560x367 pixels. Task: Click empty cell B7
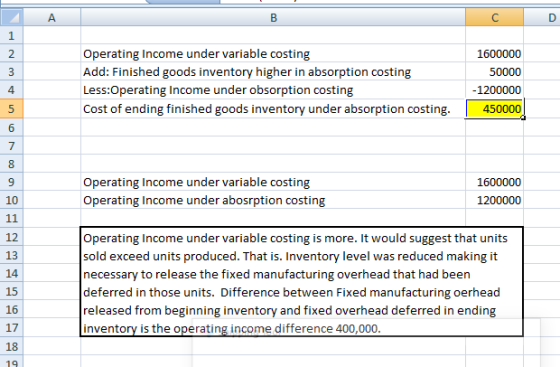pos(273,146)
